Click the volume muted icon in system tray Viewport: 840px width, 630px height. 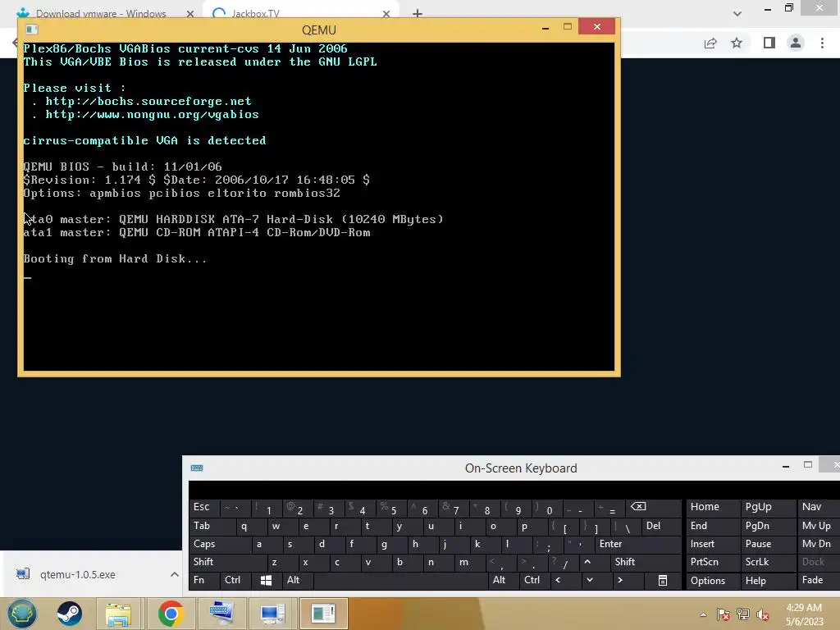763,614
